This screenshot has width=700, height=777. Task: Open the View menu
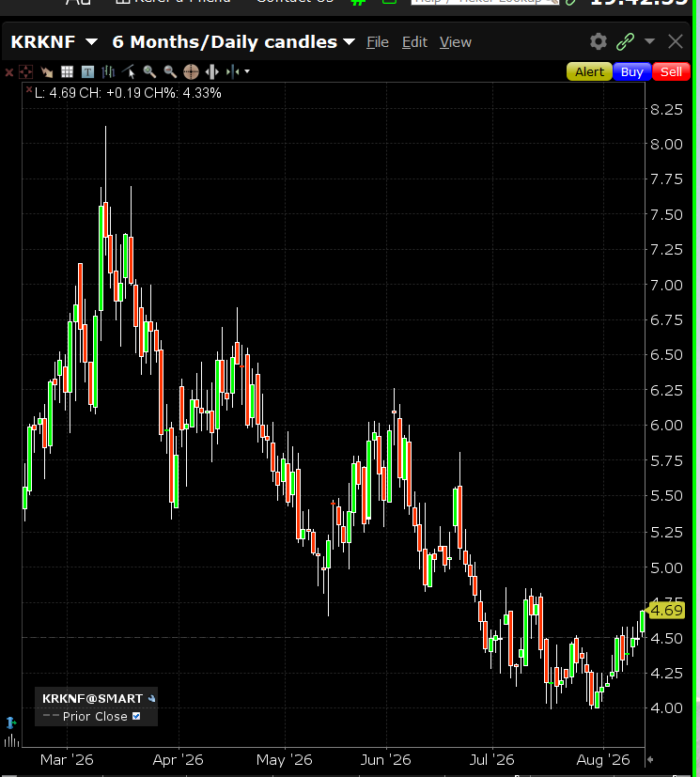456,42
